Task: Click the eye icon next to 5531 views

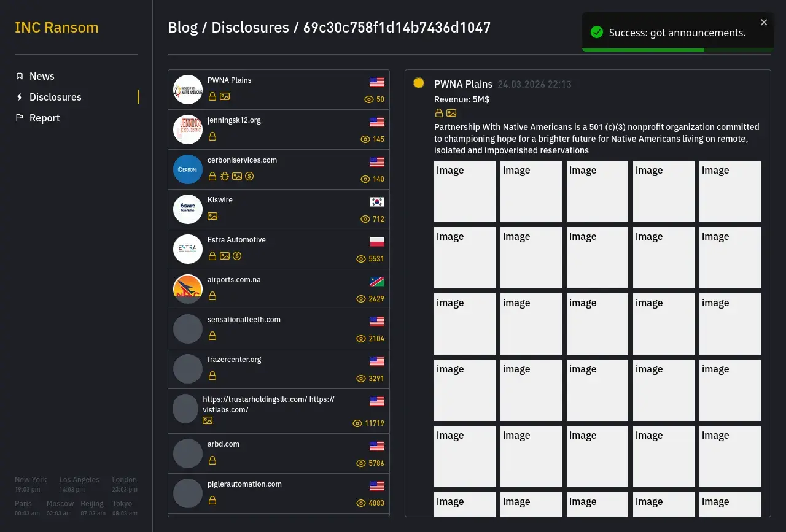Action: coord(361,259)
